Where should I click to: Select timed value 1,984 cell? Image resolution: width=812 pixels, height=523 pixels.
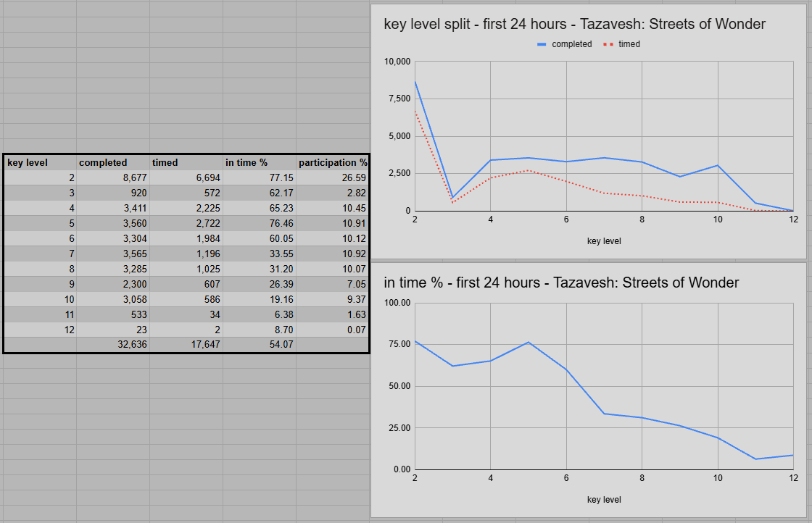point(186,238)
